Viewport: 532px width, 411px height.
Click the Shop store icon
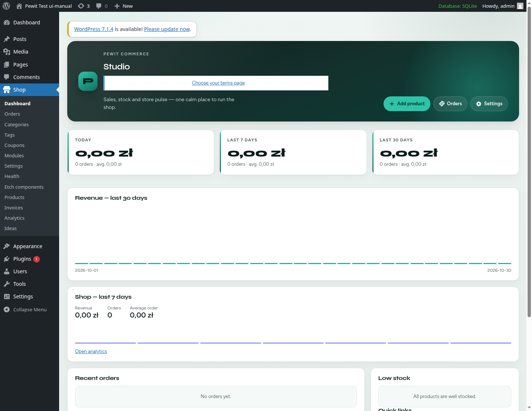tap(7, 90)
